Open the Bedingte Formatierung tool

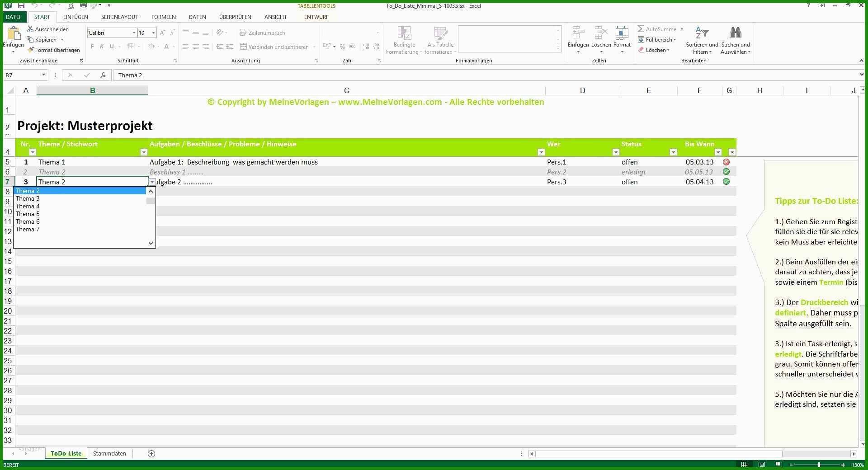click(x=404, y=41)
